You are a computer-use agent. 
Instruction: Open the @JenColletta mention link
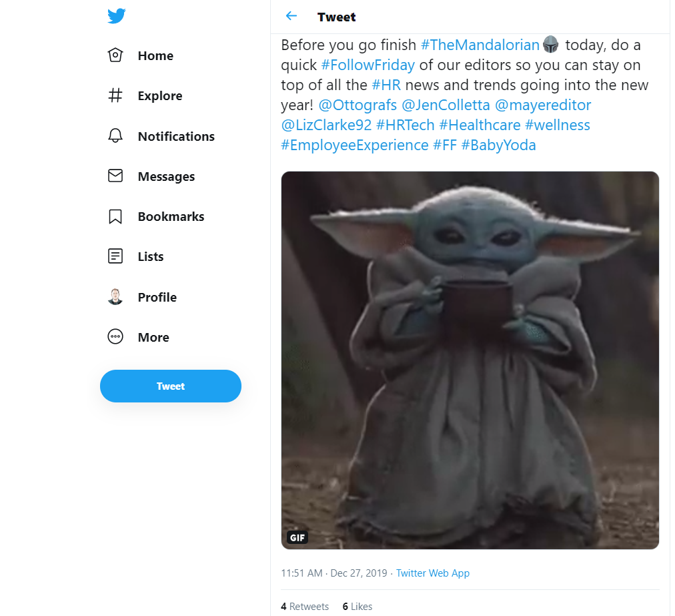(x=446, y=105)
